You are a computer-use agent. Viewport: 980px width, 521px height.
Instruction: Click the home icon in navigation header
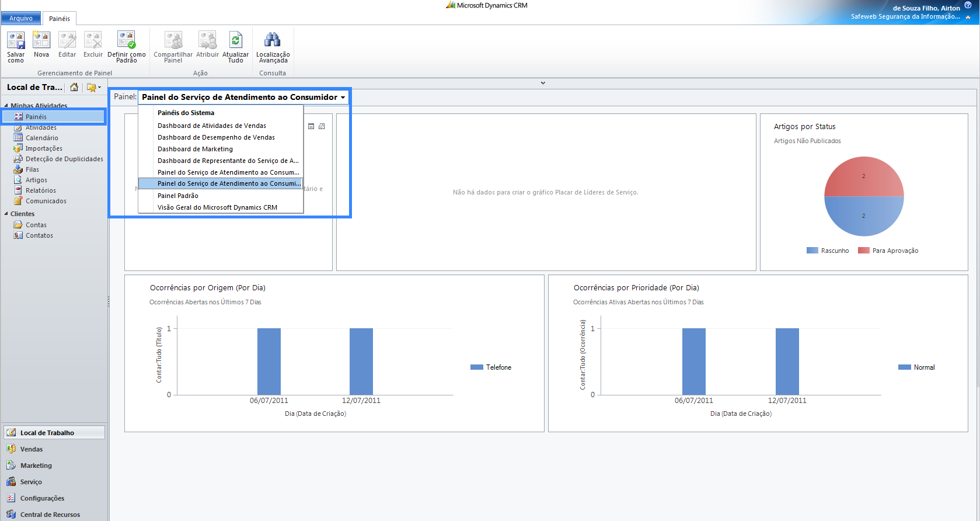pos(74,87)
